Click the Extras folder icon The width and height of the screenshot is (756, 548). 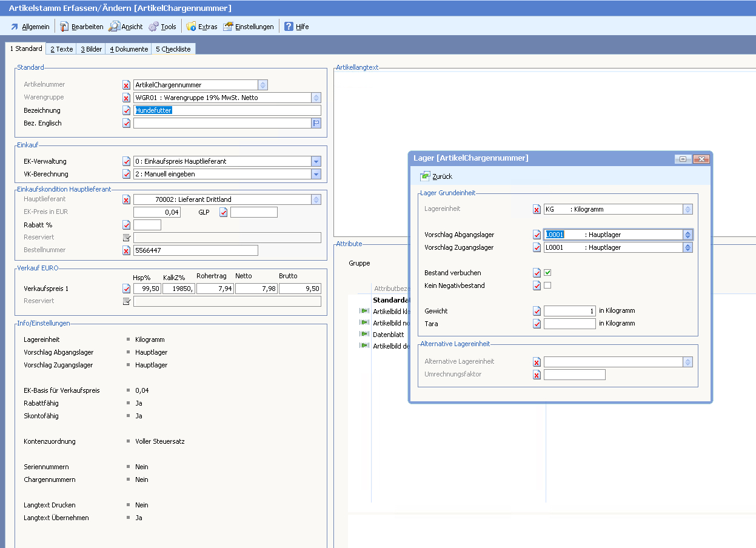pyautogui.click(x=191, y=27)
